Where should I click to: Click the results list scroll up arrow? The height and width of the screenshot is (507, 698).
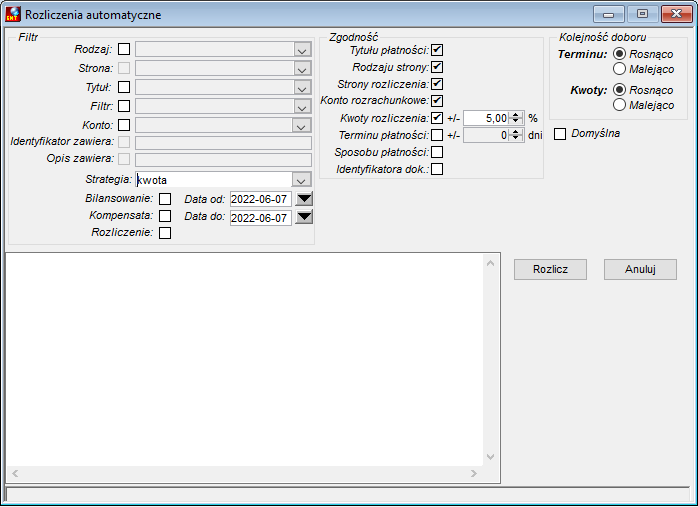tap(491, 263)
